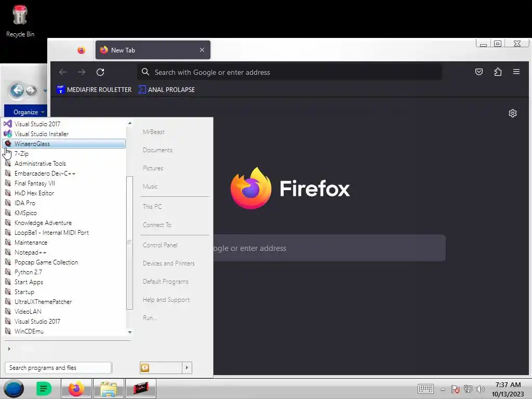Expand the Startup folder
532x399 pixels.
point(64,291)
